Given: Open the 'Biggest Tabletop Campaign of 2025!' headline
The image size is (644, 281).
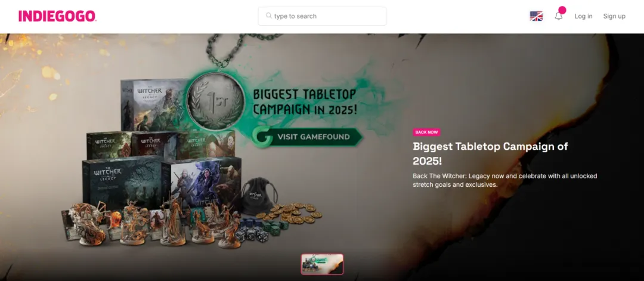Looking at the screenshot, I should pos(490,153).
